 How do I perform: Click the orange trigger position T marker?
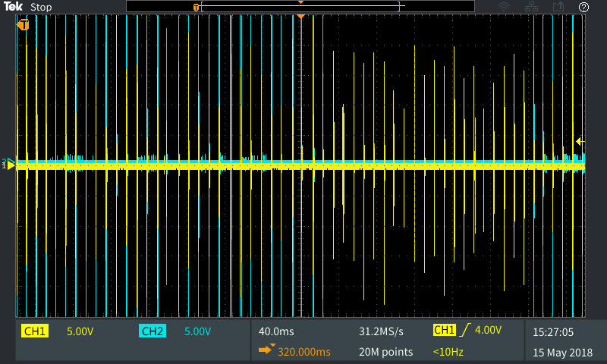click(x=23, y=25)
